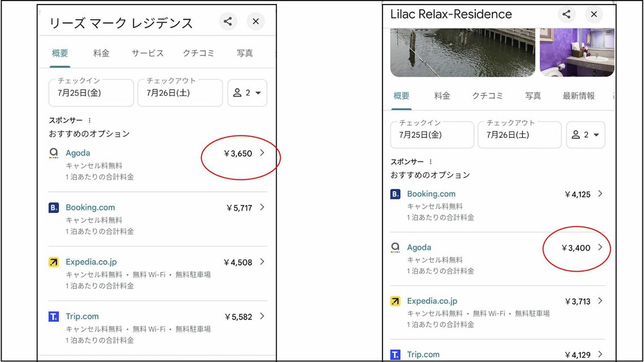Close the リーズ マーク レジデンス panel
This screenshot has height=362, width=644.
click(255, 21)
